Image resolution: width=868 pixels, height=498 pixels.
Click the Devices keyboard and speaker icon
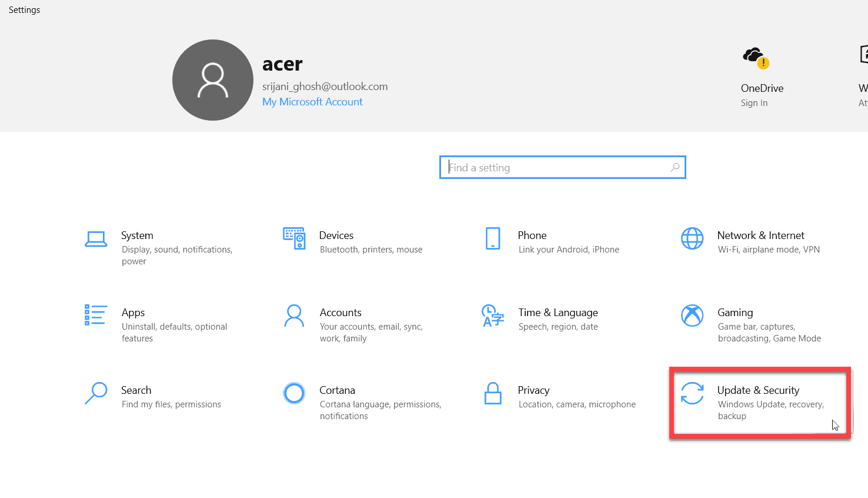coord(294,238)
